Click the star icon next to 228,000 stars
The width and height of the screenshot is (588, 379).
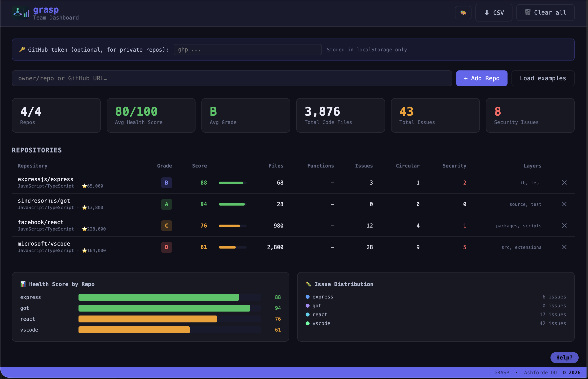tap(85, 229)
